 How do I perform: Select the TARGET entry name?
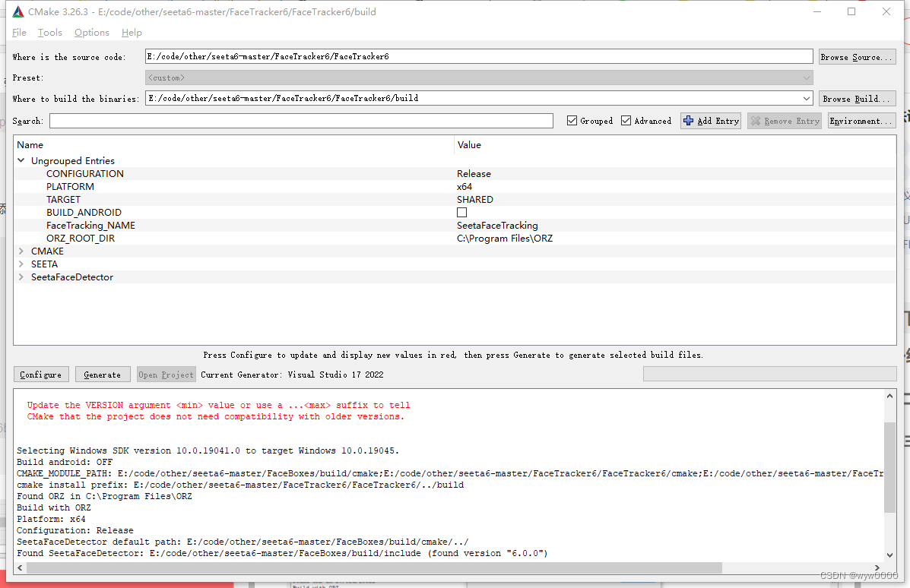[63, 200]
